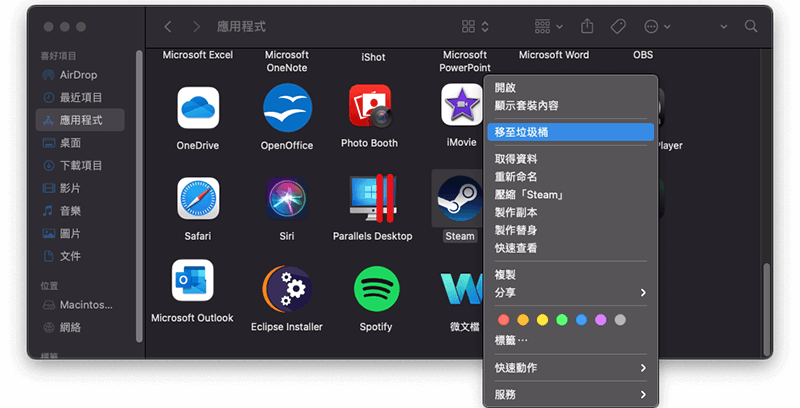Click the Share toolbar icon

point(587,26)
